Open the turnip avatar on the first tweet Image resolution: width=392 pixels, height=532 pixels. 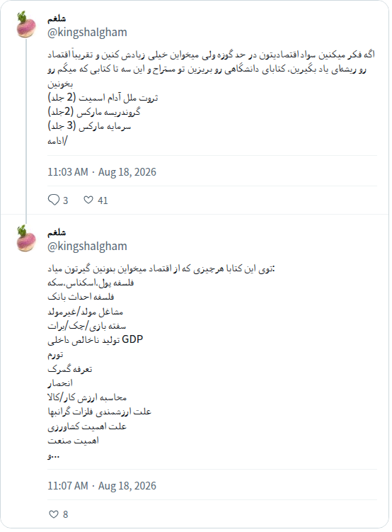pos(26,25)
